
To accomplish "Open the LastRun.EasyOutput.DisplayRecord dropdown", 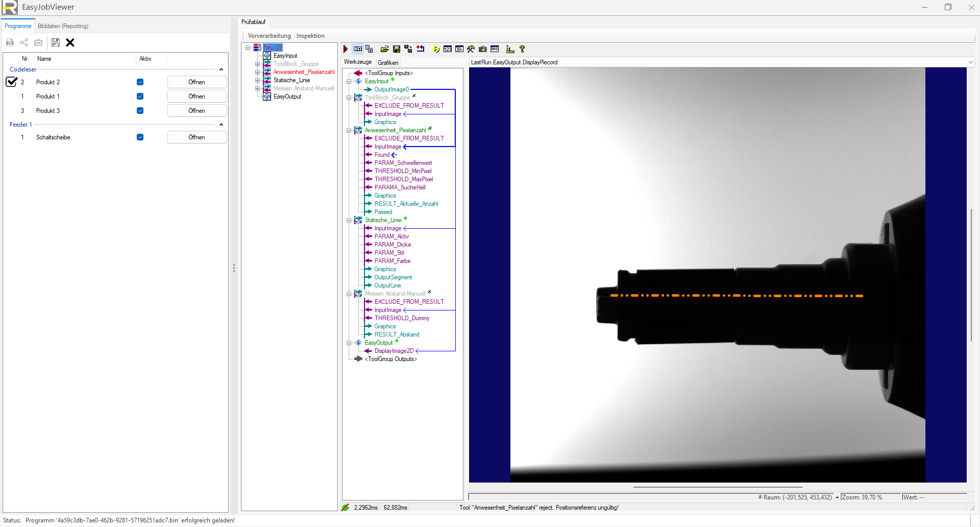I will (x=970, y=62).
